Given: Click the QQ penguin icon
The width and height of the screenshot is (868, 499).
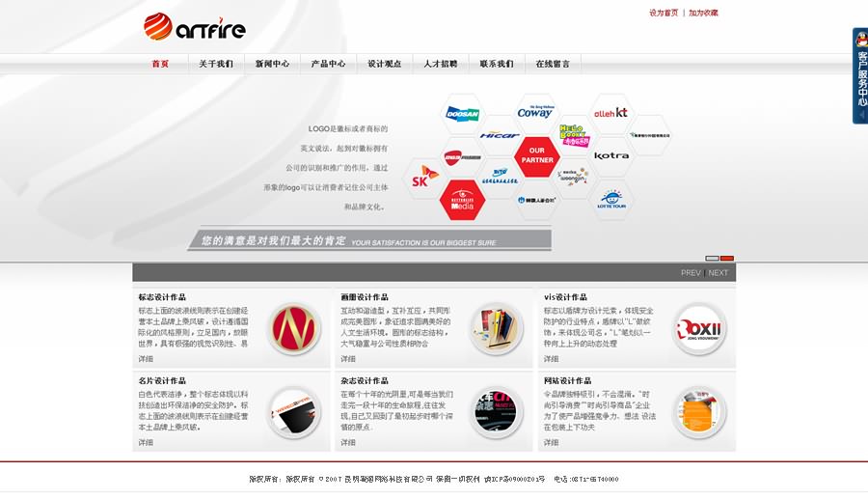Looking at the screenshot, I should (x=862, y=39).
